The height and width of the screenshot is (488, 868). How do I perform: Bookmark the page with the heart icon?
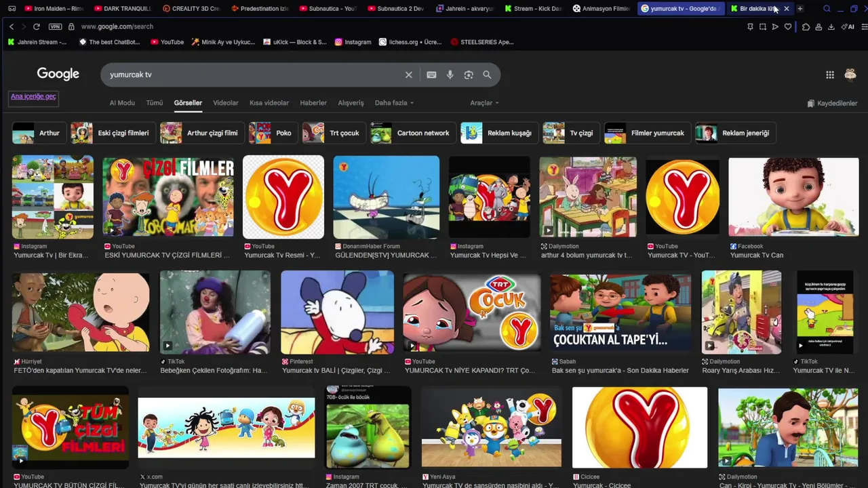coord(787,26)
